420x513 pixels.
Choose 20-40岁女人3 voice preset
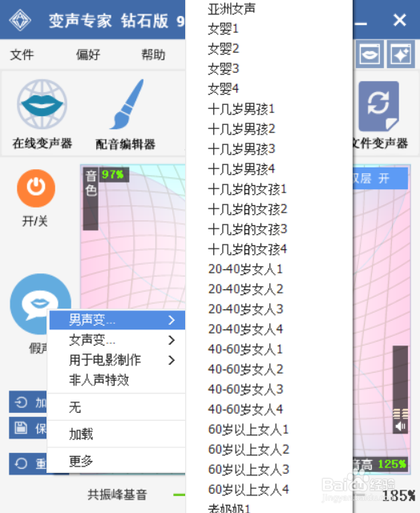(245, 309)
